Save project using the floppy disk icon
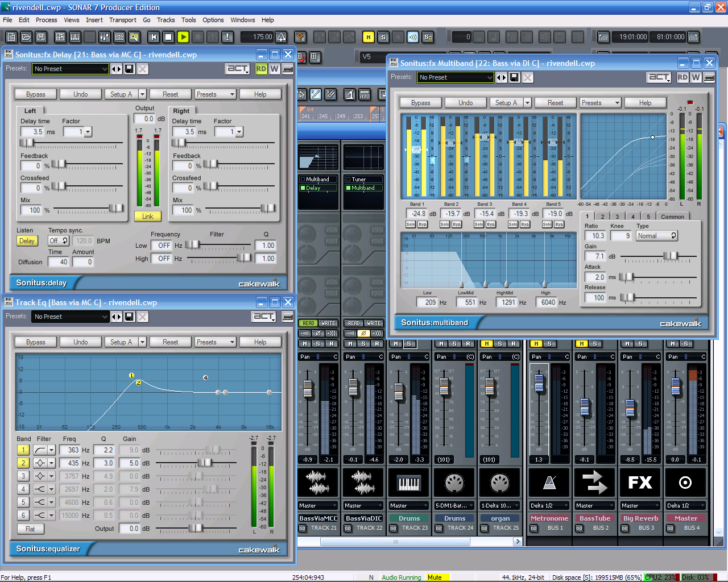Viewport: 728px width, 582px height. point(41,37)
